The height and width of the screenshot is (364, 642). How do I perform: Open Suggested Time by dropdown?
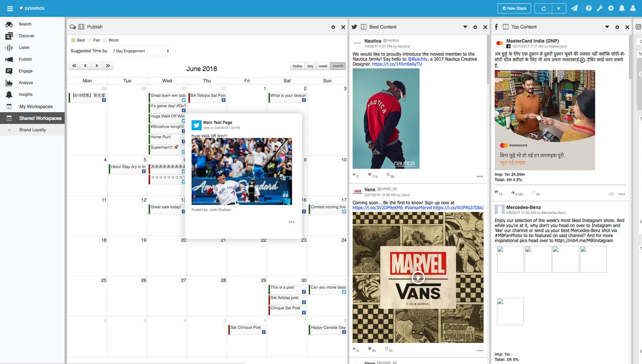pos(140,51)
